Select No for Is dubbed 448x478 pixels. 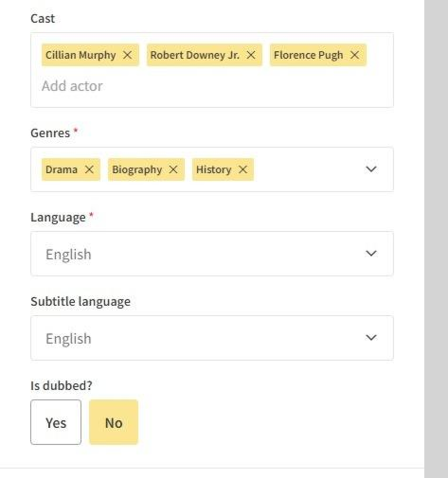click(x=114, y=423)
